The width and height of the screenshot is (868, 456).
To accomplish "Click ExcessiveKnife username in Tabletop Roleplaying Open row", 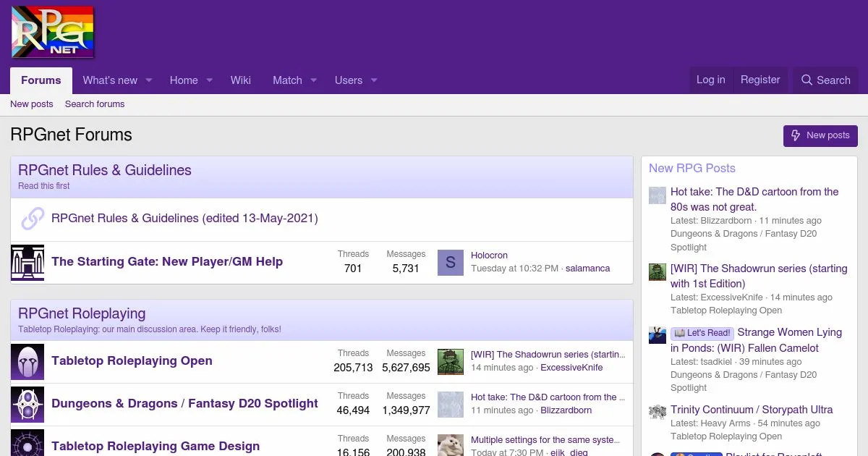I will pos(571,368).
